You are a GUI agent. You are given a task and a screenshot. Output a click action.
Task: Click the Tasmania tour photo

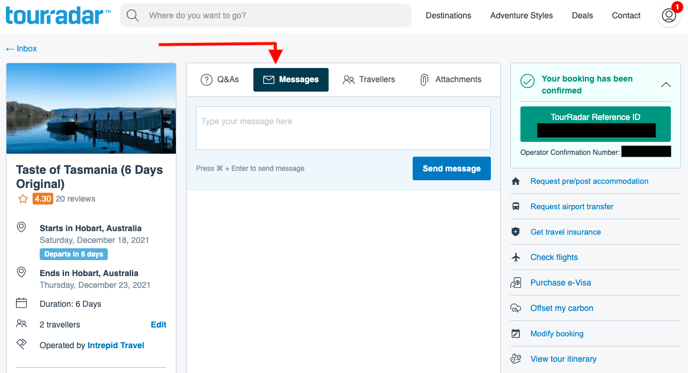pos(91,108)
